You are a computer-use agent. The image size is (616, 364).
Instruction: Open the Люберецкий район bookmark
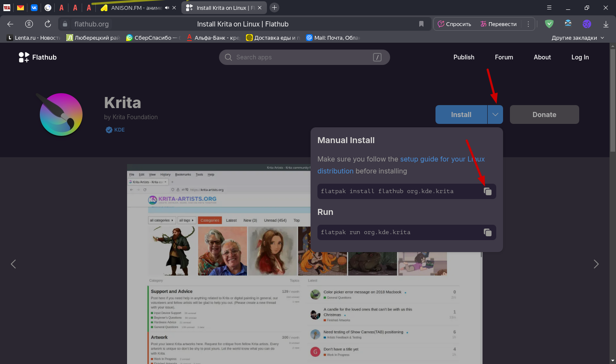click(x=93, y=38)
